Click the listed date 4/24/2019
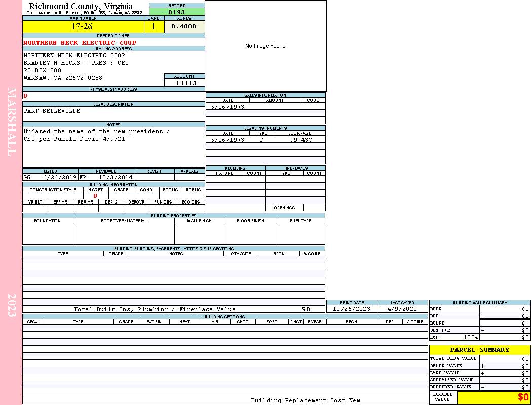Viewport: 532px width, 405px height. pyautogui.click(x=59, y=178)
